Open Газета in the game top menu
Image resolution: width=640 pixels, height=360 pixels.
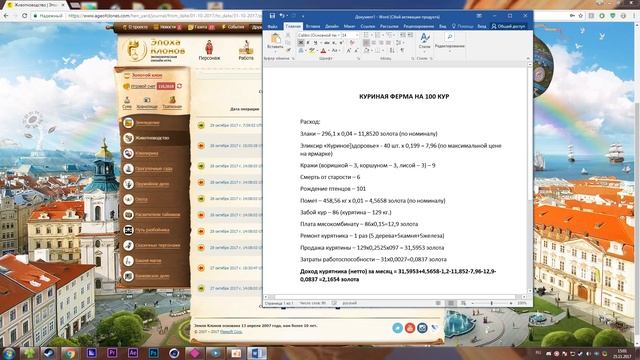200,27
